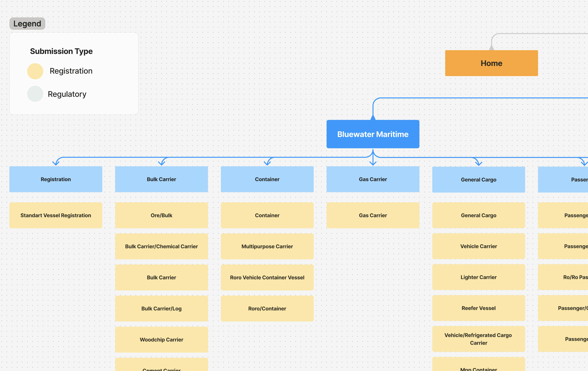
Task: Select Vehicle/Refrigerated Cargo Carrier card
Action: tap(478, 339)
